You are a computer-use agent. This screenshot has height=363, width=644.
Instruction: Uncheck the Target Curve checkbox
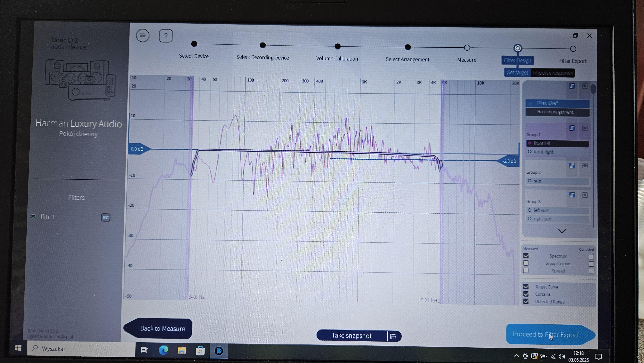[x=526, y=286]
